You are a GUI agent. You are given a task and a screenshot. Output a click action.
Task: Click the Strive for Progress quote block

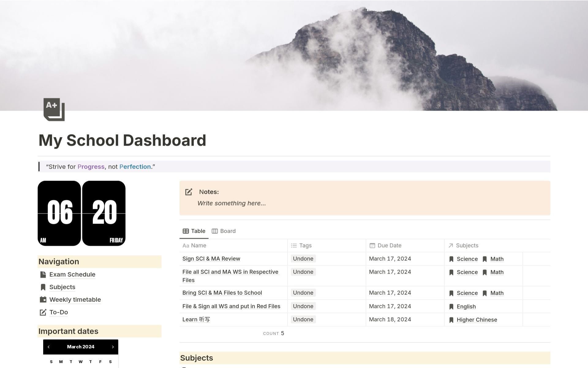(x=294, y=167)
